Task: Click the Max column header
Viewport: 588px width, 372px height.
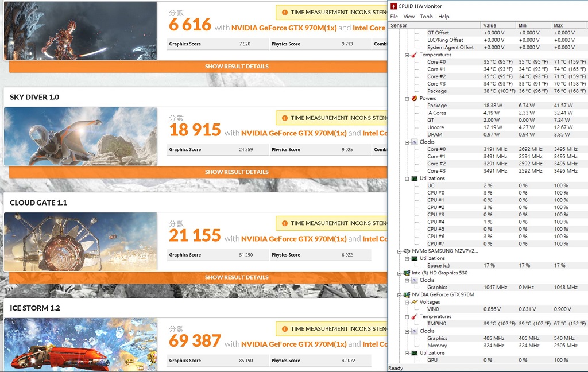Action: click(x=568, y=25)
